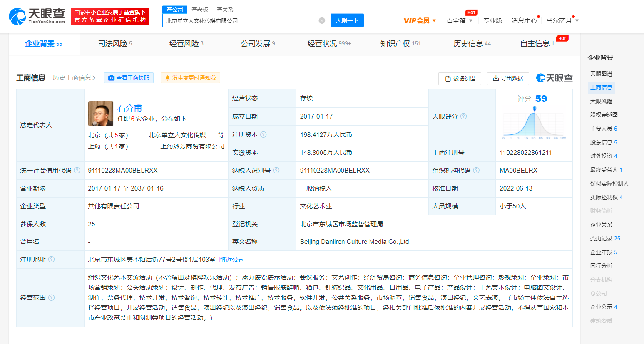Go to 实际控制权 in the sidebar
644x344 pixels.
tap(606, 197)
